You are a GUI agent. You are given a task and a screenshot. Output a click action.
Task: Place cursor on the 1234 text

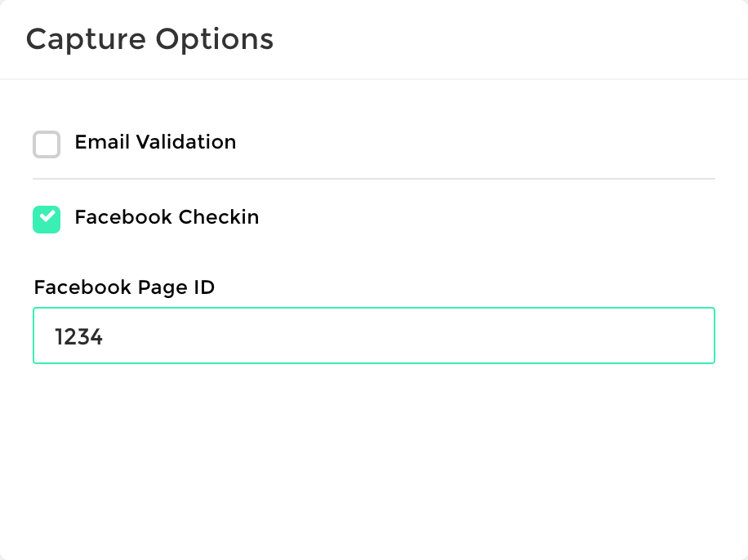pos(78,336)
